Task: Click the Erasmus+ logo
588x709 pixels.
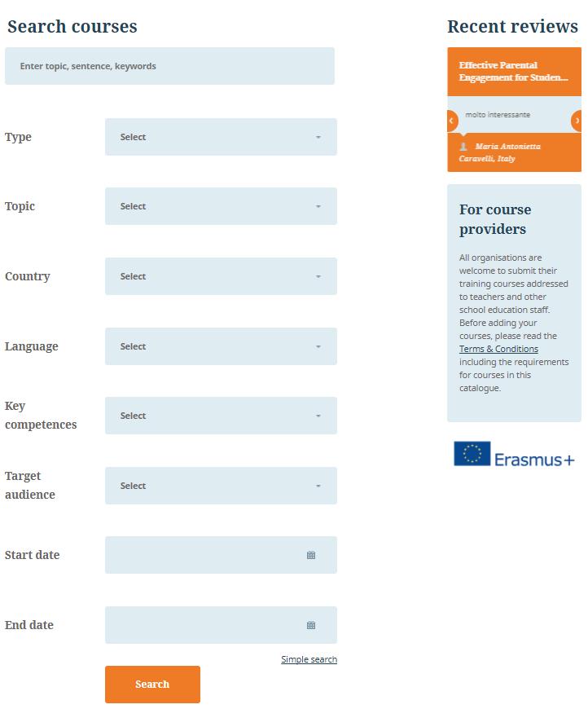Action: coord(515,455)
